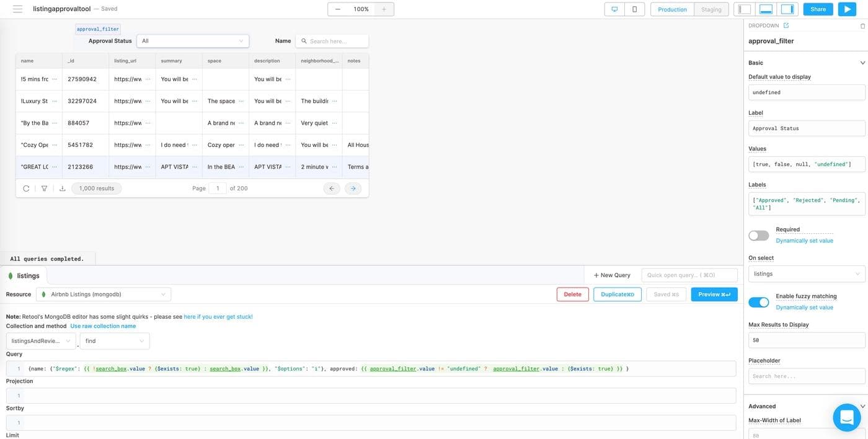Open the Approval Status dropdown
This screenshot has height=439, width=868.
[192, 41]
